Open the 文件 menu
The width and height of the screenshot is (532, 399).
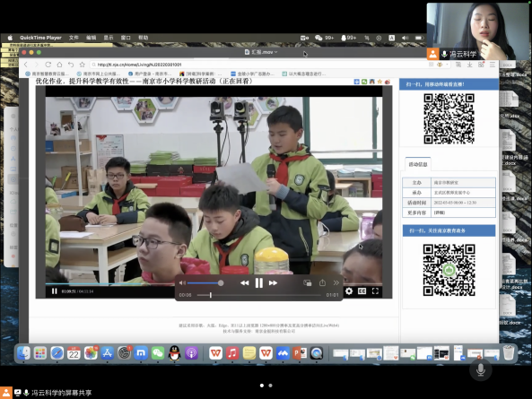tap(74, 38)
